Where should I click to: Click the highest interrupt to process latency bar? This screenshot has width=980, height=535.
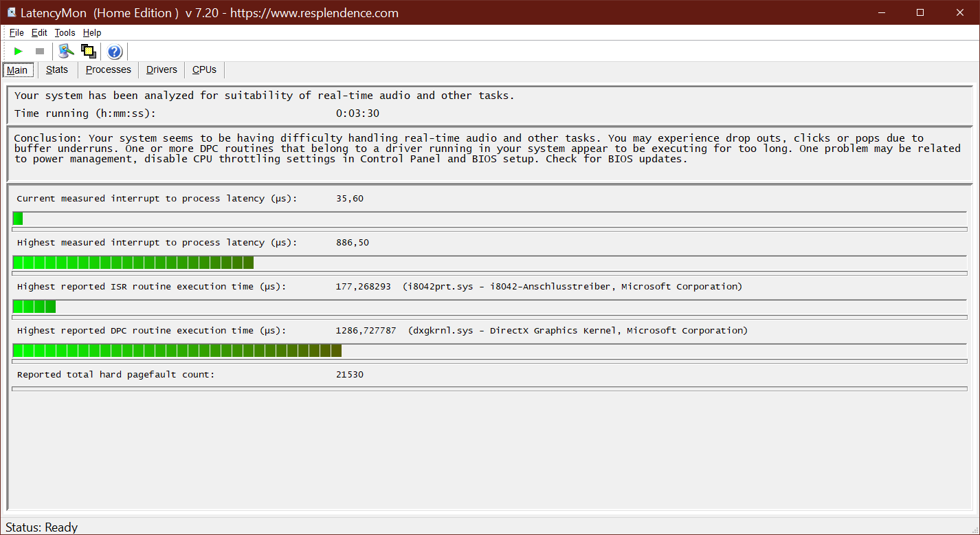coord(489,263)
